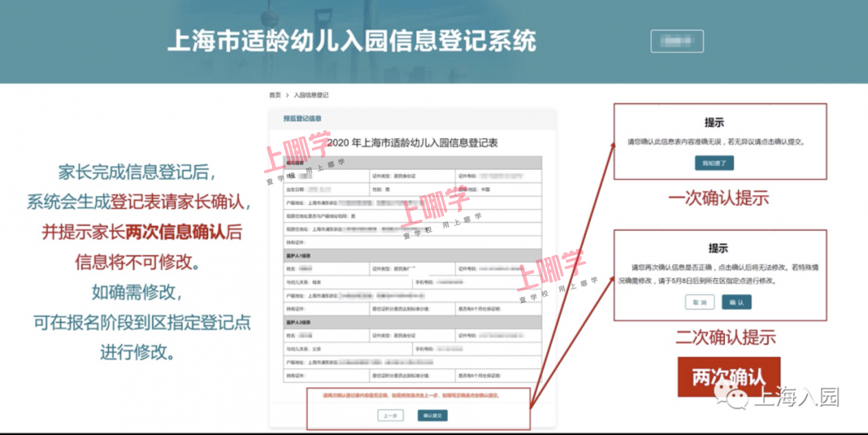The width and height of the screenshot is (868, 435).
Task: Click the form title 2020 年上海市适龄幼儿入园信息登记表
Action: tap(412, 143)
